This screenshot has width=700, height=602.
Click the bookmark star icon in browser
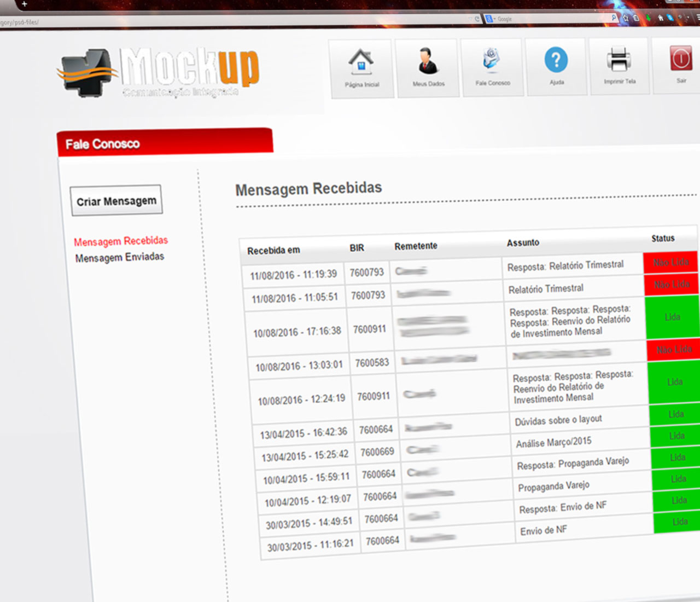click(x=626, y=18)
